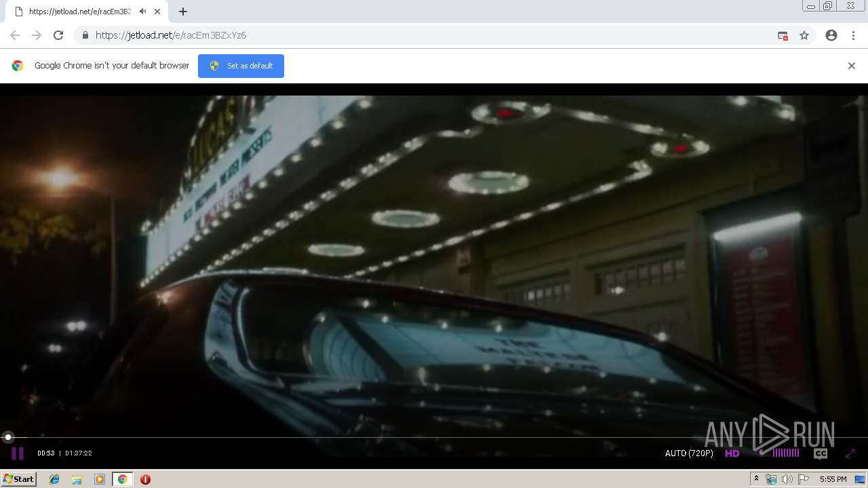This screenshot has height=488, width=868.
Task: Open the network status tray icon
Action: click(x=771, y=479)
